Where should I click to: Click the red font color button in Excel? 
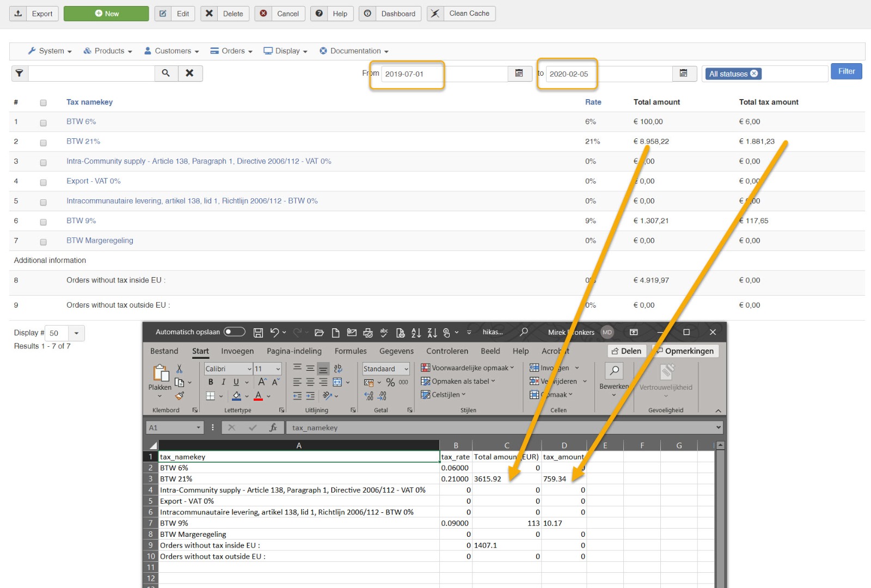coord(258,396)
